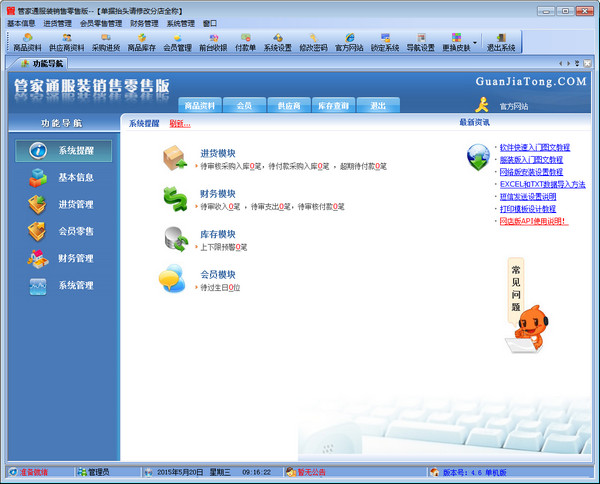Select the 会员 tab in blue banner
Viewport: 600px width, 484px height.
pos(244,105)
